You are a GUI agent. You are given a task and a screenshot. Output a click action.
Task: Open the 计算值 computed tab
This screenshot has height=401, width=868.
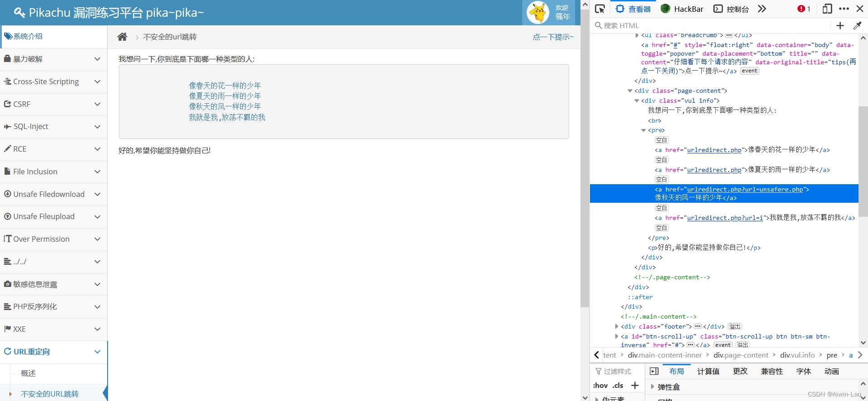coord(708,372)
